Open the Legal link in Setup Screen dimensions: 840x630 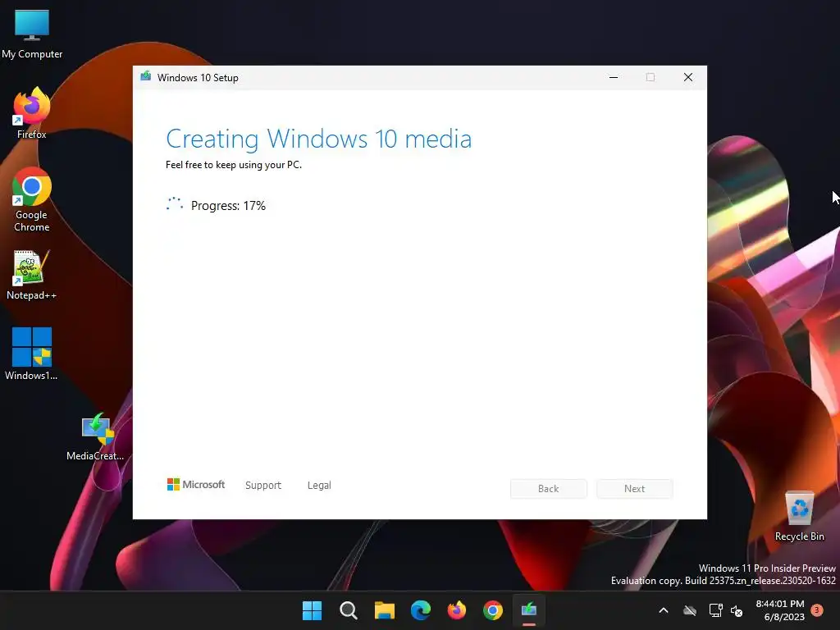[319, 486]
